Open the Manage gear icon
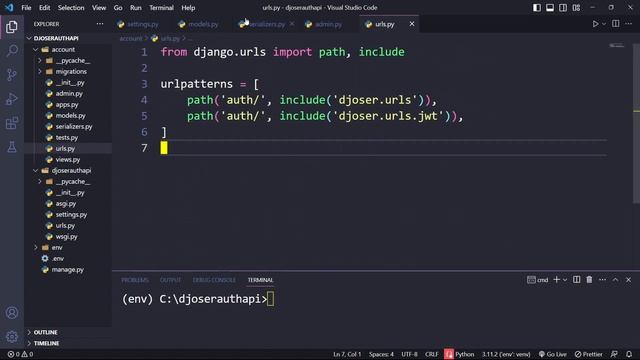The width and height of the screenshot is (640, 360). coord(12,337)
